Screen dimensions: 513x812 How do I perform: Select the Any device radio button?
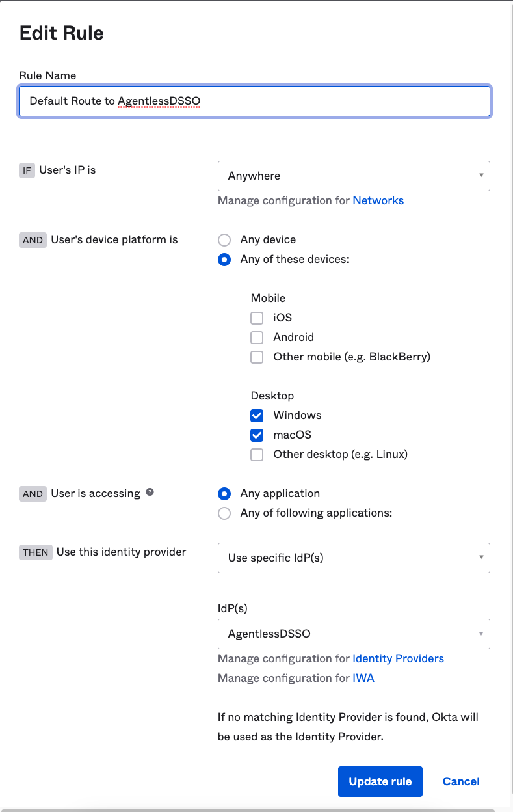(x=224, y=240)
